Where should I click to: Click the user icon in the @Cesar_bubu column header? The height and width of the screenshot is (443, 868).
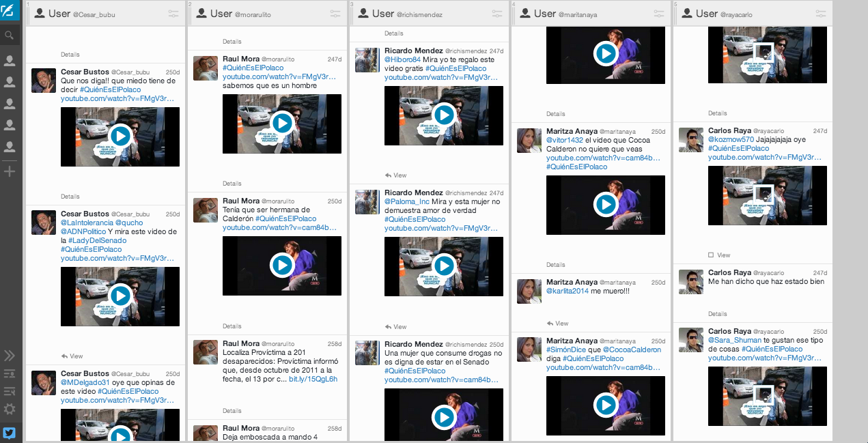pos(40,14)
